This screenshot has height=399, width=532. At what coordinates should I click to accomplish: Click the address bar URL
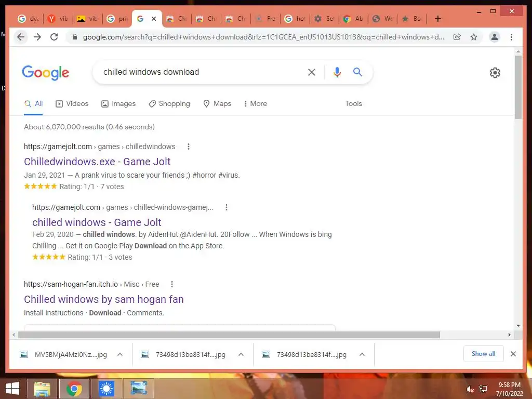(x=263, y=37)
